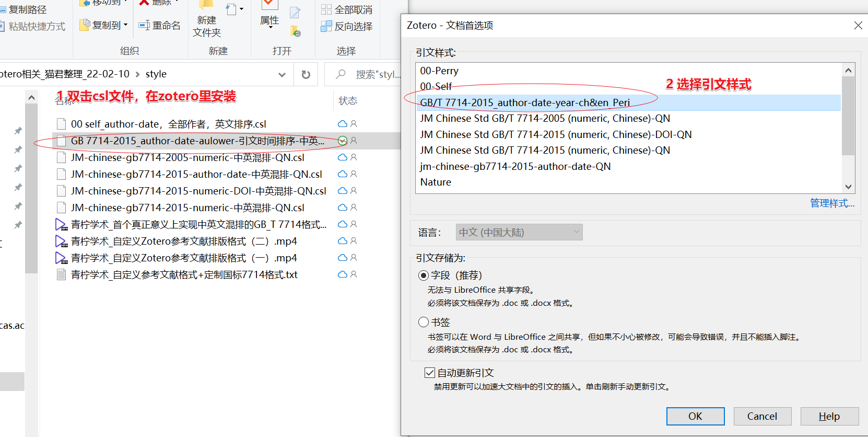Click the cloud status icon for 00 self_author-date csl
The width and height of the screenshot is (868, 437).
tap(343, 124)
